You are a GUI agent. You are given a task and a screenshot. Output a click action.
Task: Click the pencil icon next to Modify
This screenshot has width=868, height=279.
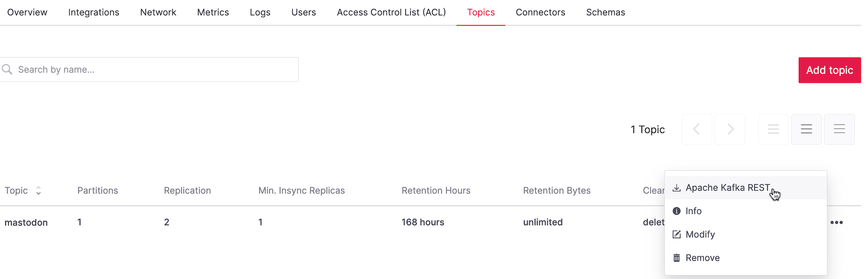[x=677, y=234]
